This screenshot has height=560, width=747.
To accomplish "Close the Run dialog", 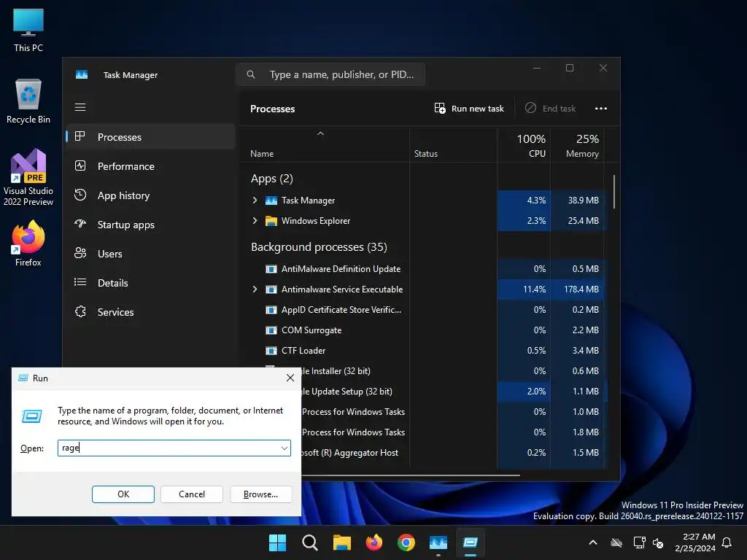I will pyautogui.click(x=290, y=378).
